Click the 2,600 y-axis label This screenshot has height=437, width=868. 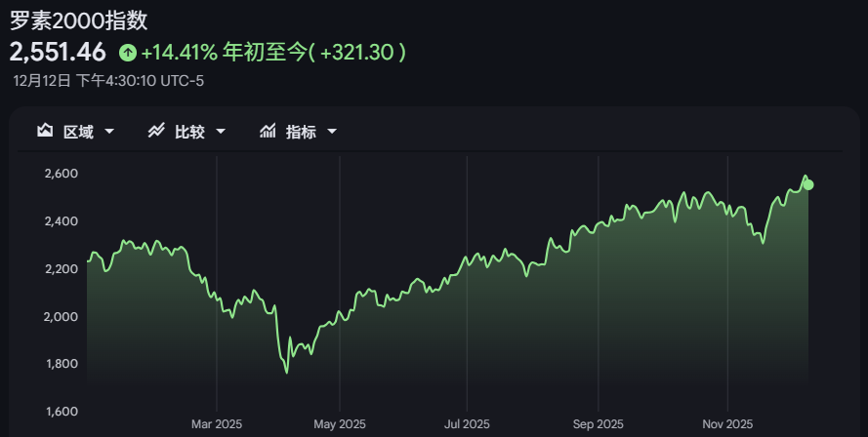[61, 173]
